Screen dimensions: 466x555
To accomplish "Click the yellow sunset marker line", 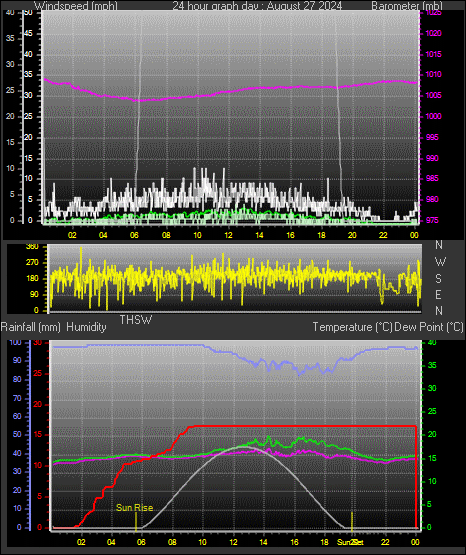I will coord(352,521).
